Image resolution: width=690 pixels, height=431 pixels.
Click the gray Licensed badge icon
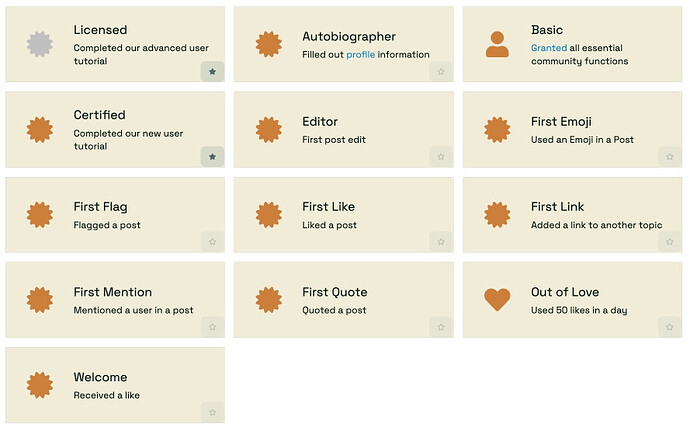pos(40,44)
